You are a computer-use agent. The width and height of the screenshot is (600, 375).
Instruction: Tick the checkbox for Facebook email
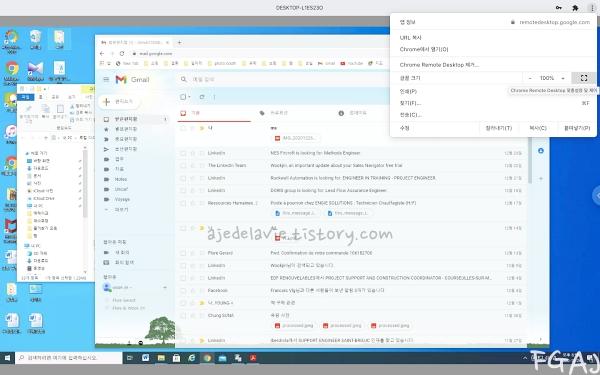pyautogui.click(x=183, y=291)
